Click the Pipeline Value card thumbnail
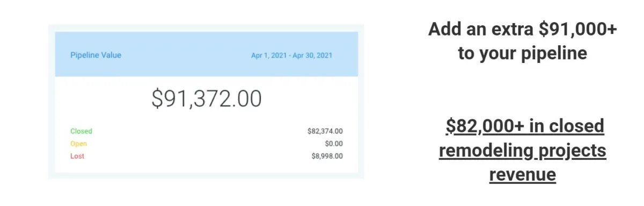This screenshot has width=644, height=206. pyautogui.click(x=206, y=102)
